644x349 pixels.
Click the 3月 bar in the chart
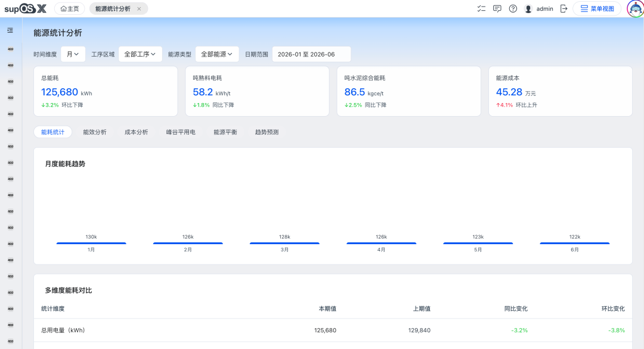(284, 243)
